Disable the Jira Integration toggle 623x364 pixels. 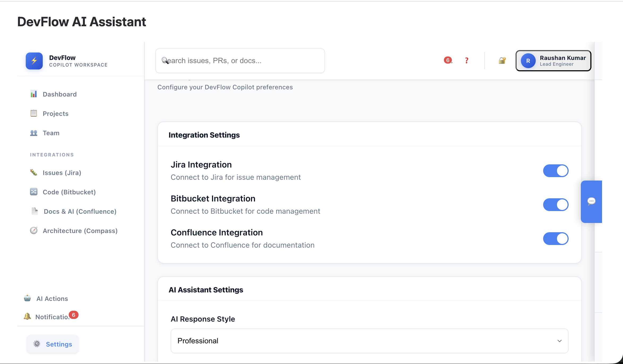(556, 171)
